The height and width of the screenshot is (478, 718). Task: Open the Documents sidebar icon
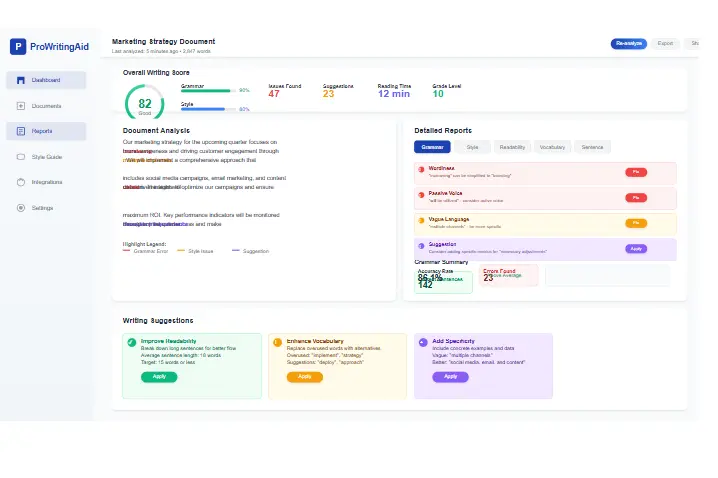click(x=21, y=106)
